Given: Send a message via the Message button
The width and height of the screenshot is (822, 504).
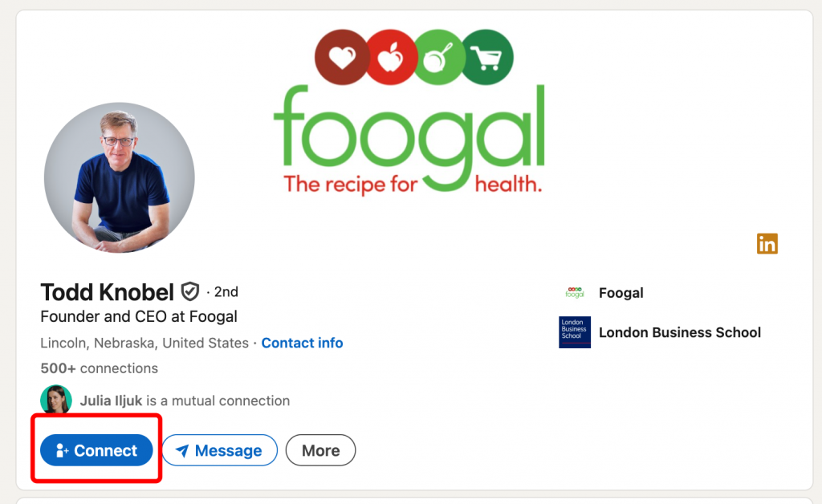Looking at the screenshot, I should click(x=219, y=451).
